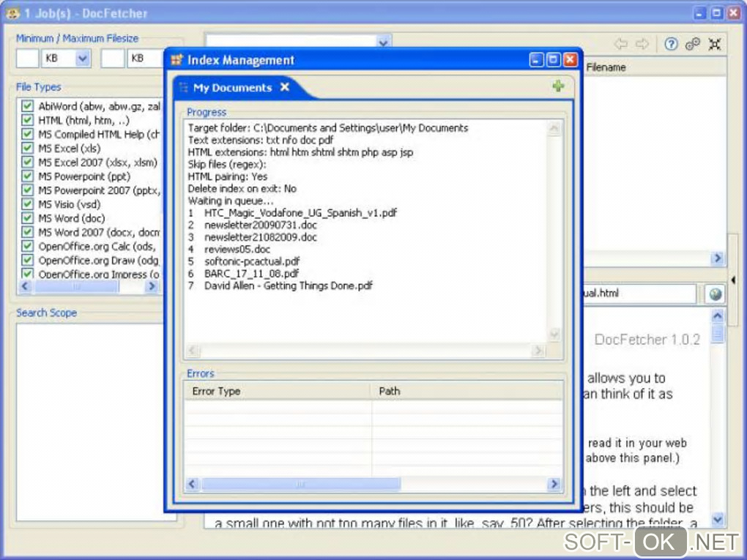Viewport: 747px width, 560px height.
Task: Toggle MS Compiled HTML Help checkbox
Action: tap(27, 134)
